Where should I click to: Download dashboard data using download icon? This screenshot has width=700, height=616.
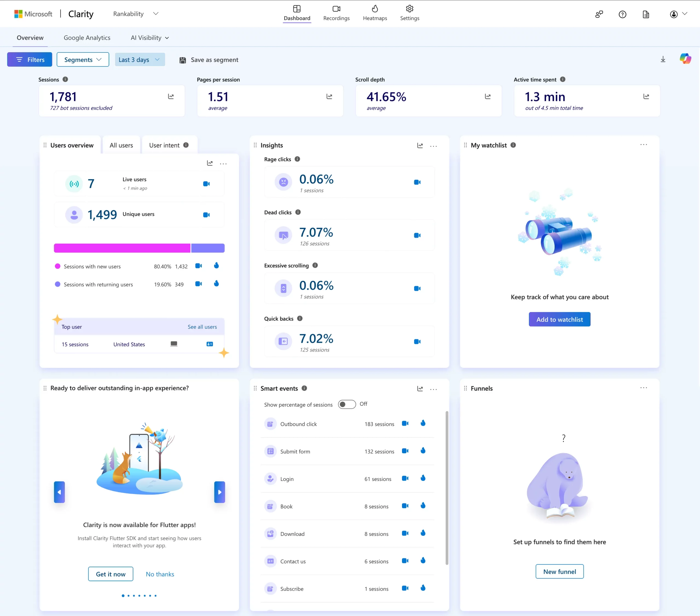click(663, 59)
